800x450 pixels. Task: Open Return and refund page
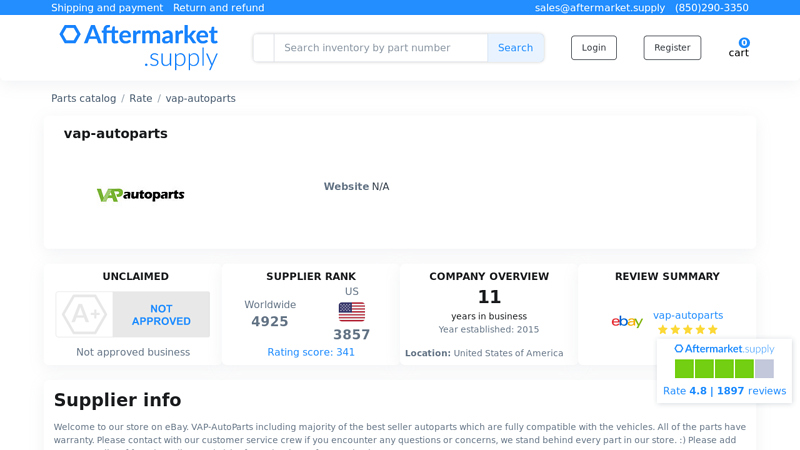(218, 8)
